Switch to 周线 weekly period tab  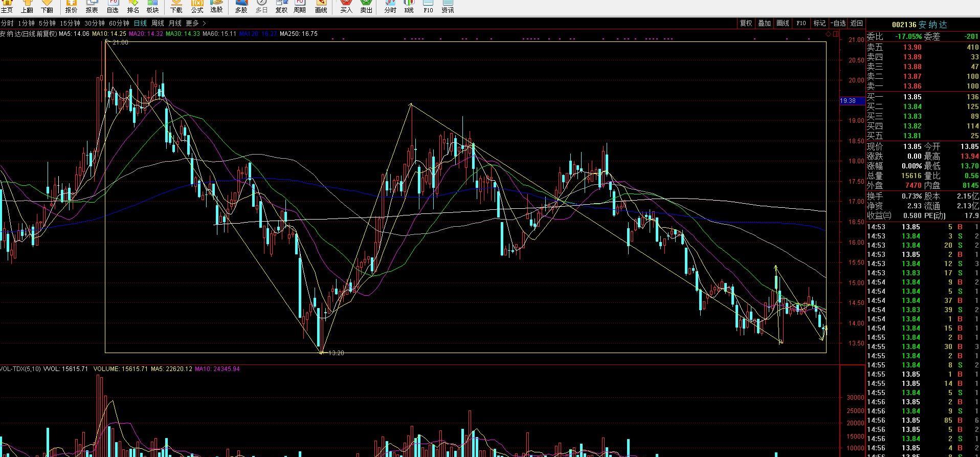click(x=158, y=24)
